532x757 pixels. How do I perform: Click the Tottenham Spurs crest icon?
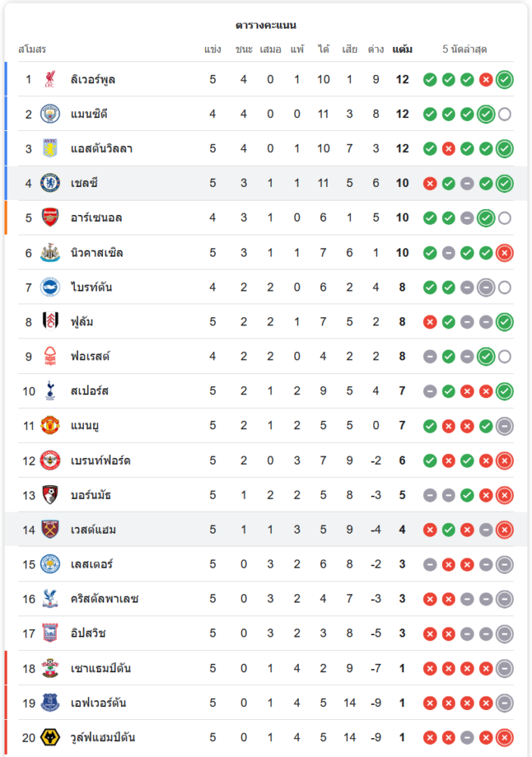coord(50,391)
